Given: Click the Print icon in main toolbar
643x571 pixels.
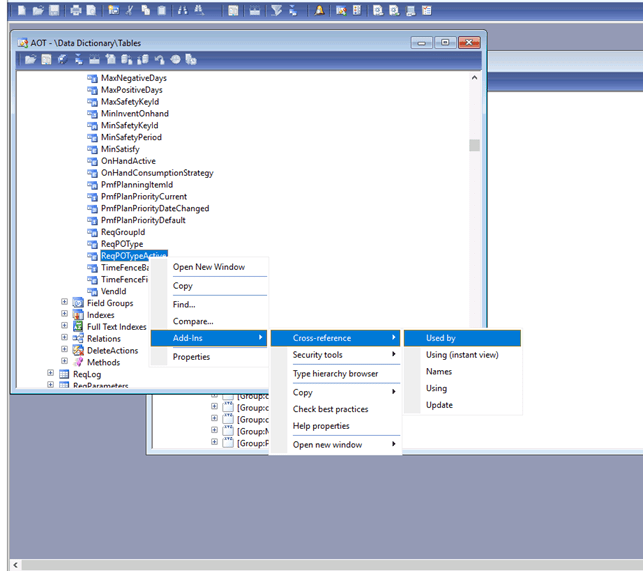Looking at the screenshot, I should [76, 10].
